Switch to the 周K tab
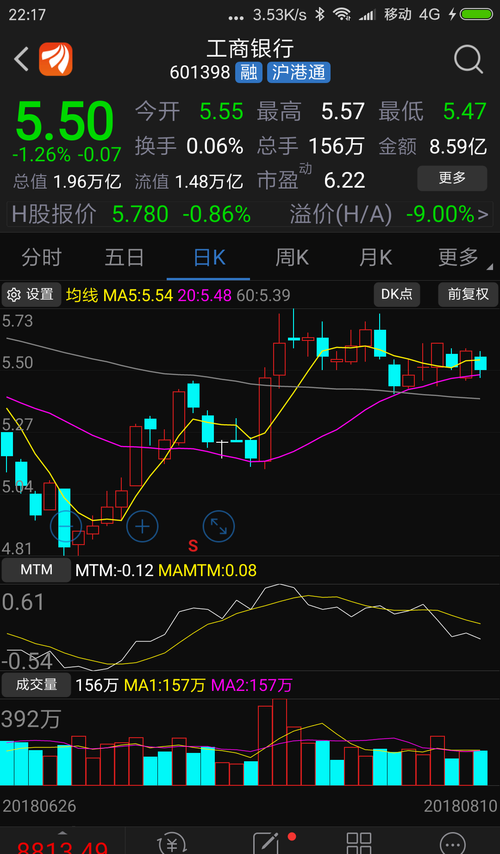Screen dimensions: 500x854 point(292,257)
